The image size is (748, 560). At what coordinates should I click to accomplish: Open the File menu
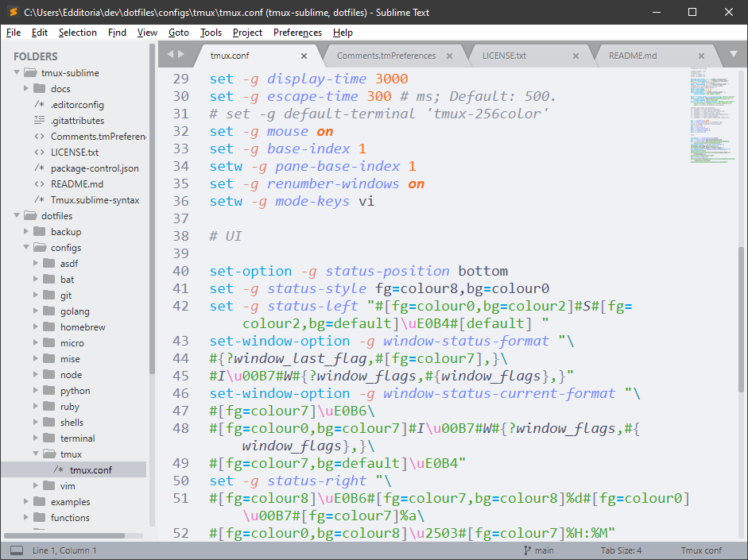[14, 33]
